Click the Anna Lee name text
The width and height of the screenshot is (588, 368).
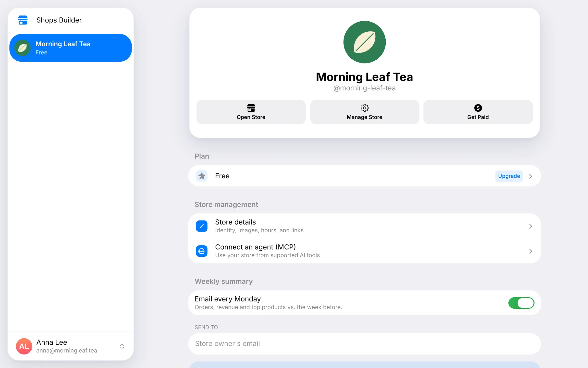(52, 342)
